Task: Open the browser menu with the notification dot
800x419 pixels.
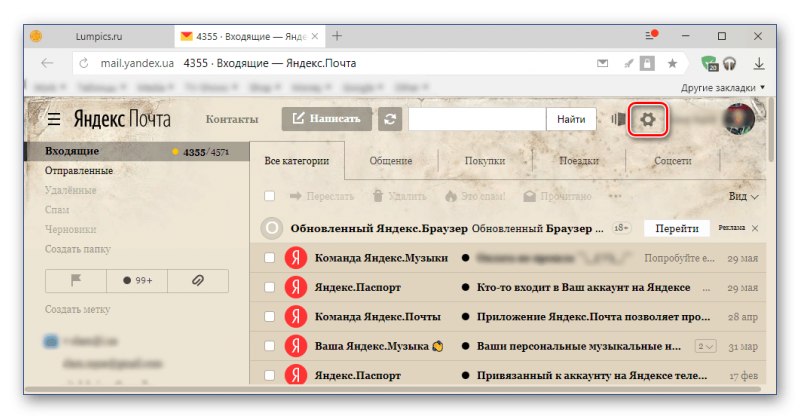Action: (651, 35)
